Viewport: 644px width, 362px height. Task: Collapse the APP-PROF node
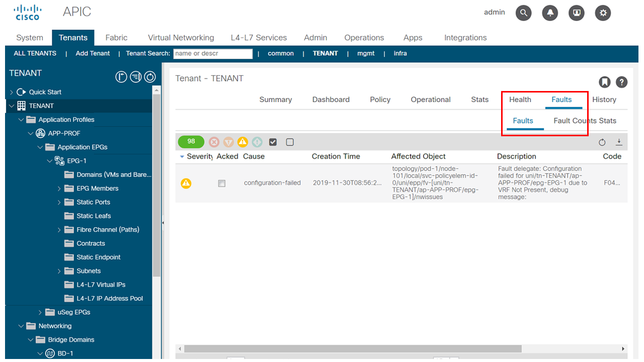[x=31, y=133]
